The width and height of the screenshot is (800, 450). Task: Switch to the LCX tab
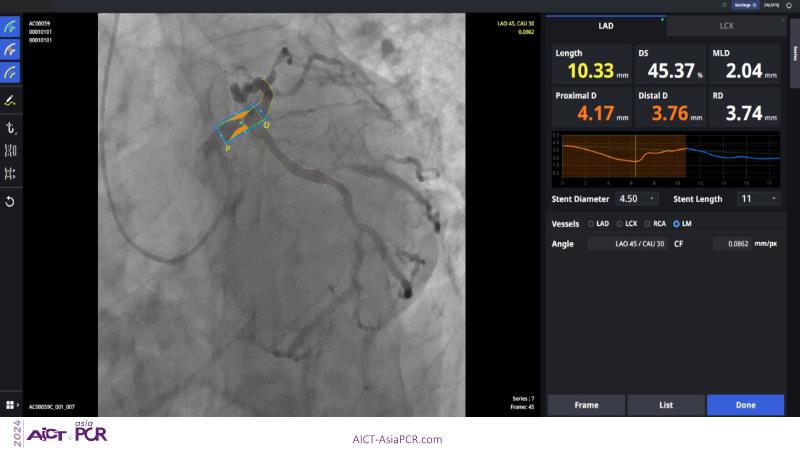(727, 26)
